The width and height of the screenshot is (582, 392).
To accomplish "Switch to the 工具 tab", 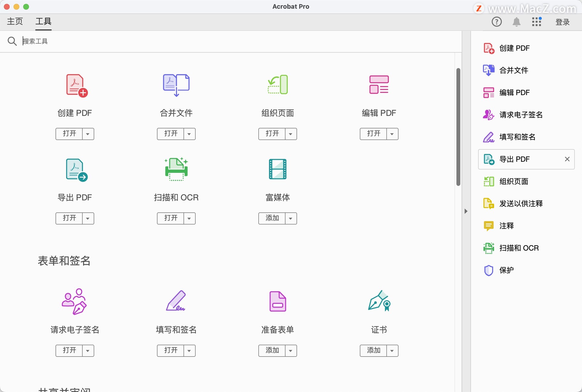I will pos(43,22).
